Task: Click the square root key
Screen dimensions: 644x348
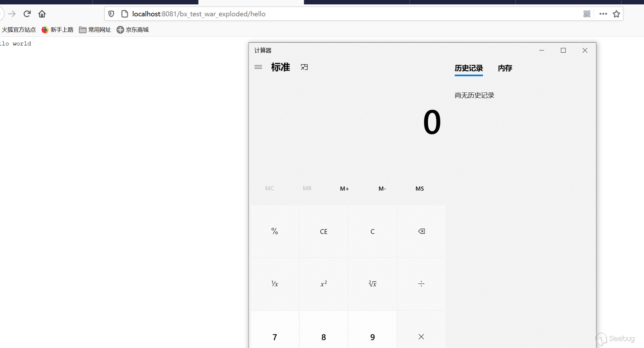Action: click(x=372, y=284)
